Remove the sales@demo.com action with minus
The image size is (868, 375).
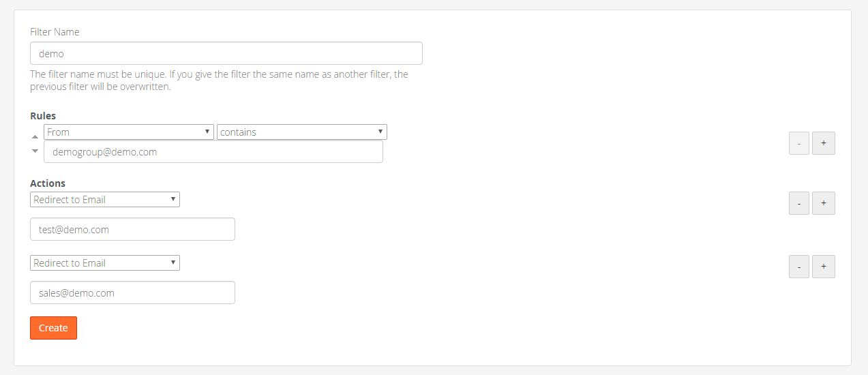pos(799,267)
